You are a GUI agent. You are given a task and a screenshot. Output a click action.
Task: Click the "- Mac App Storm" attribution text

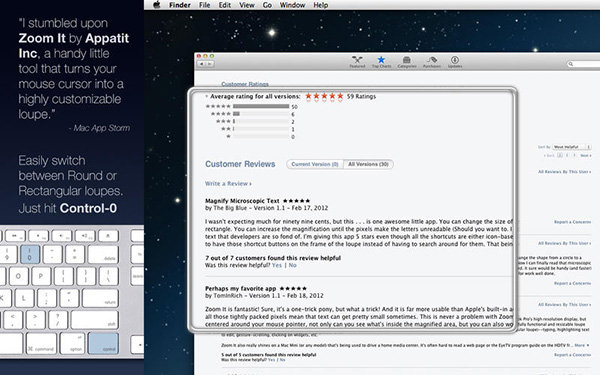tap(99, 128)
